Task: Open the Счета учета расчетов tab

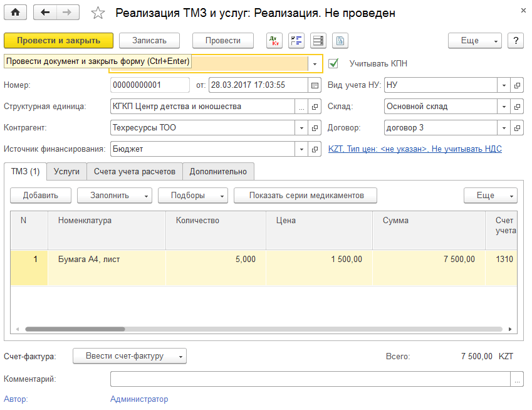Action: [135, 171]
